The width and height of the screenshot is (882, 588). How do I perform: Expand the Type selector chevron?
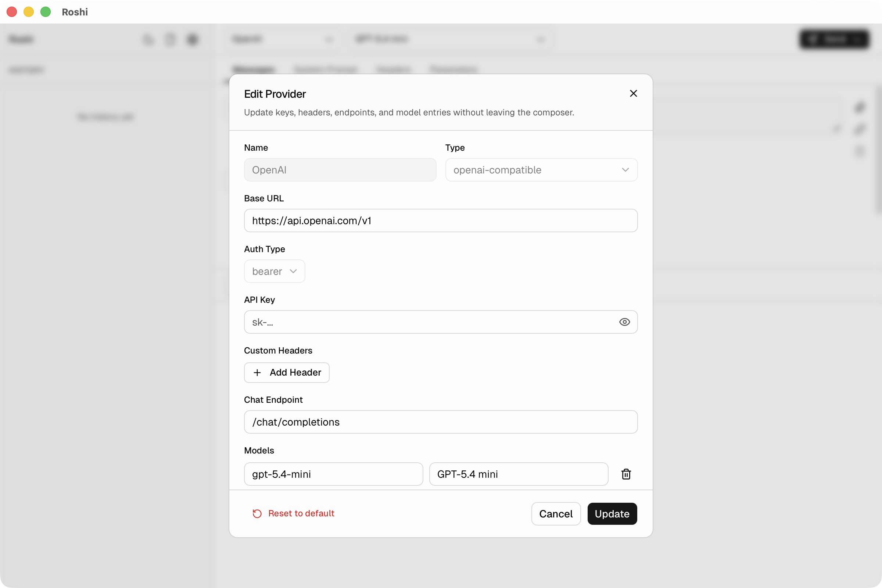625,170
